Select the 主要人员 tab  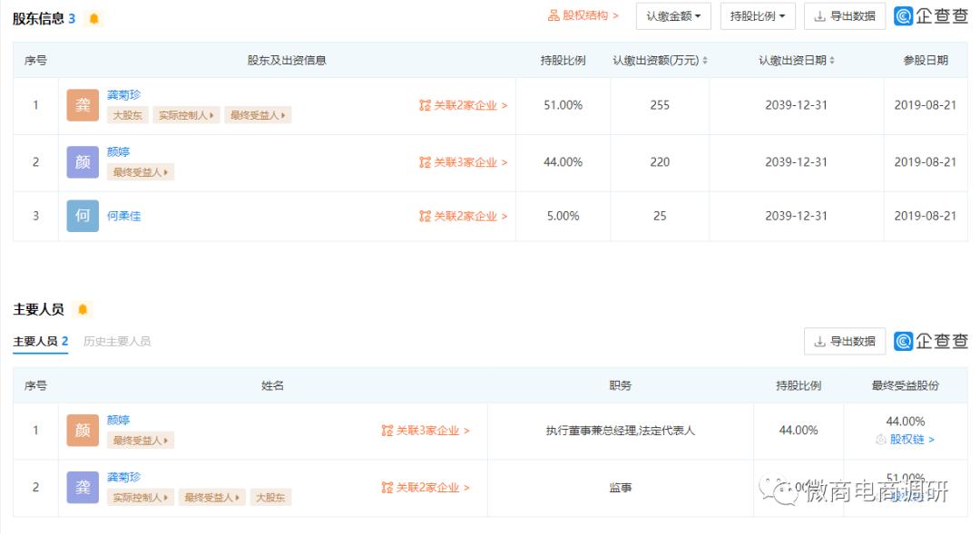[40, 342]
